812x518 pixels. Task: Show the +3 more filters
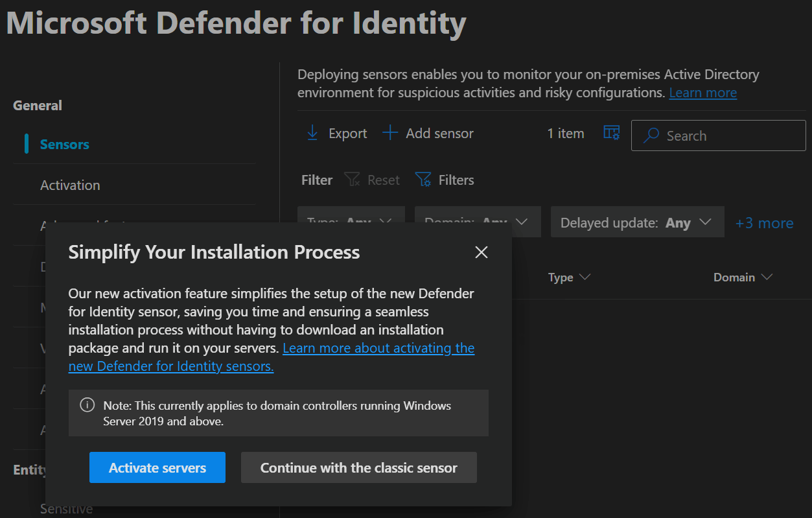(764, 223)
